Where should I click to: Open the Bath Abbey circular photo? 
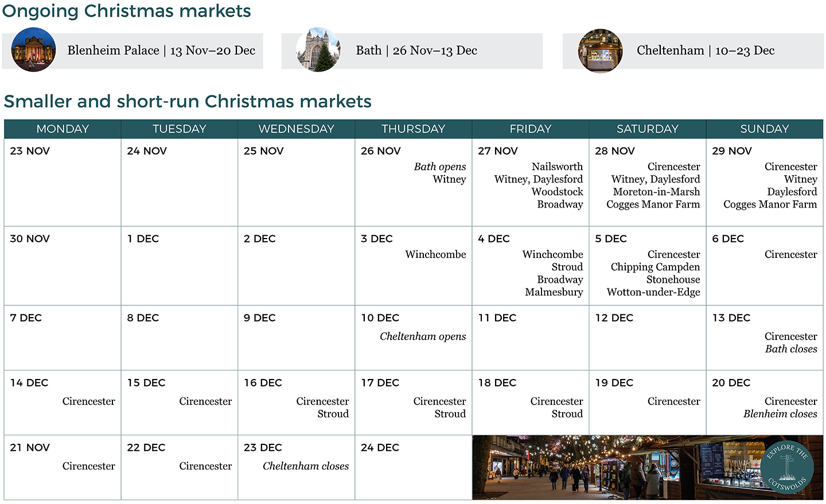318,50
